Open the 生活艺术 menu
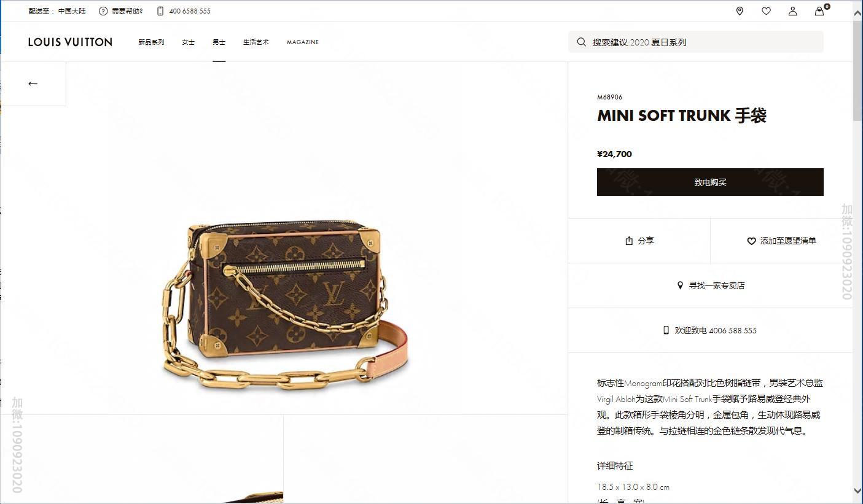Image resolution: width=863 pixels, height=504 pixels. coord(256,42)
